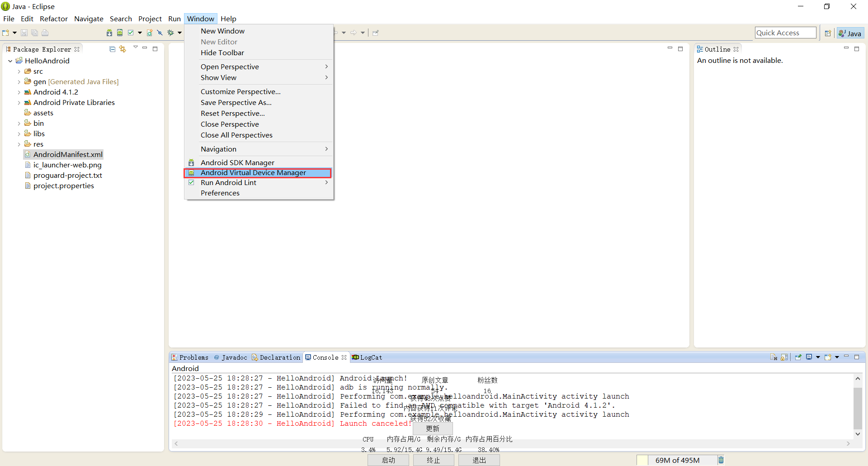Switch to the Declaration tab
Image resolution: width=868 pixels, height=466 pixels.
click(276, 357)
